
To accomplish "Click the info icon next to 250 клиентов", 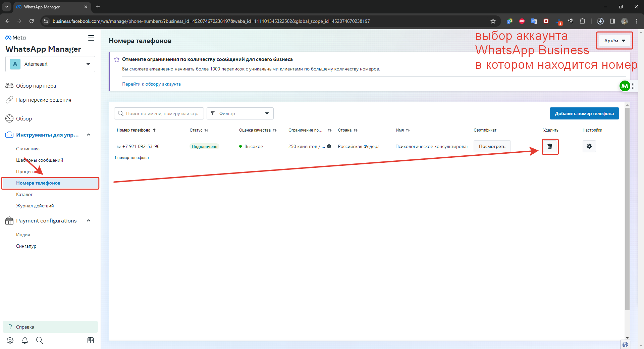I will pos(329,146).
